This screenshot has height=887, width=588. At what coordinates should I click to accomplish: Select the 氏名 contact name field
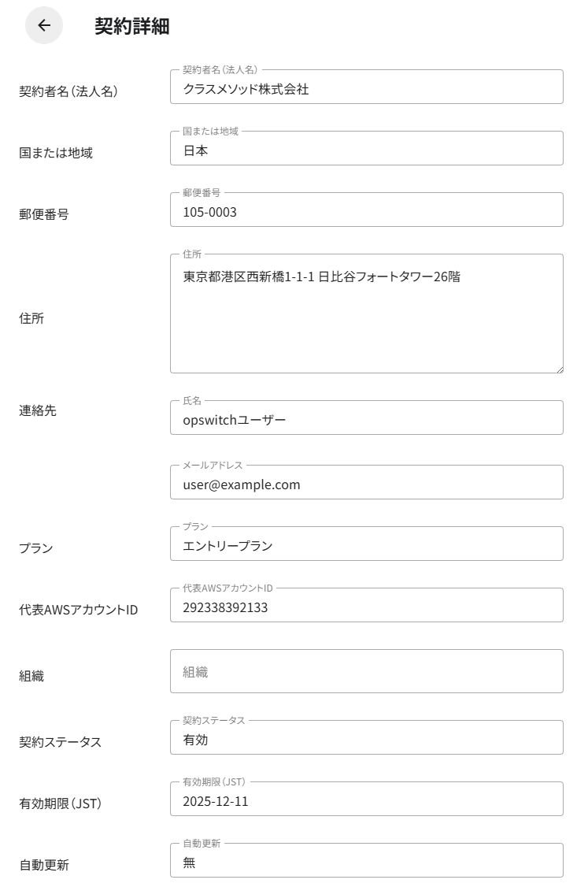[366, 420]
